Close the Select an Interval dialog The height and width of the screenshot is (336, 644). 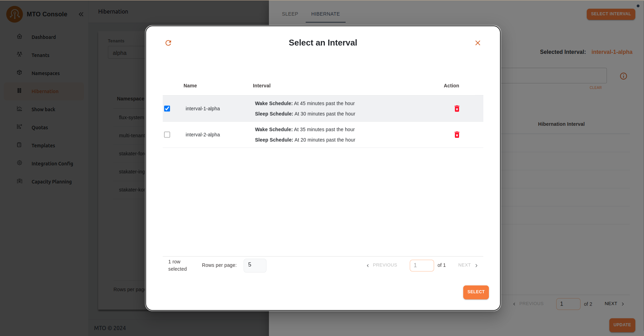tap(477, 43)
